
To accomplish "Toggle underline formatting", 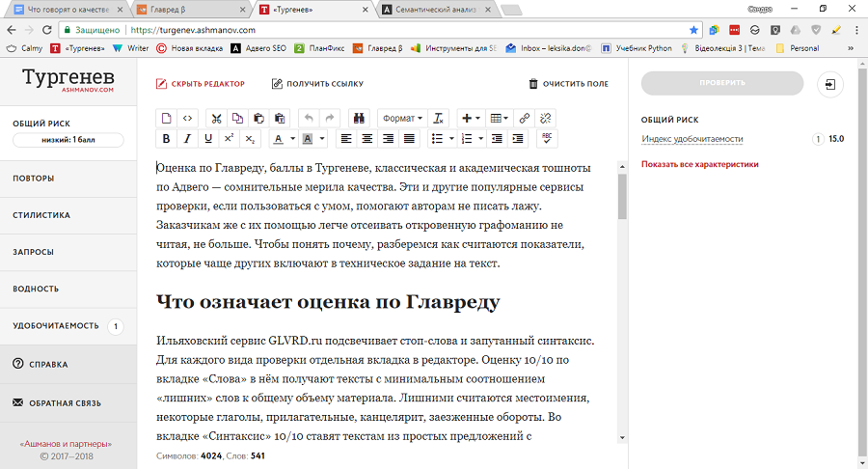I will pyautogui.click(x=208, y=139).
